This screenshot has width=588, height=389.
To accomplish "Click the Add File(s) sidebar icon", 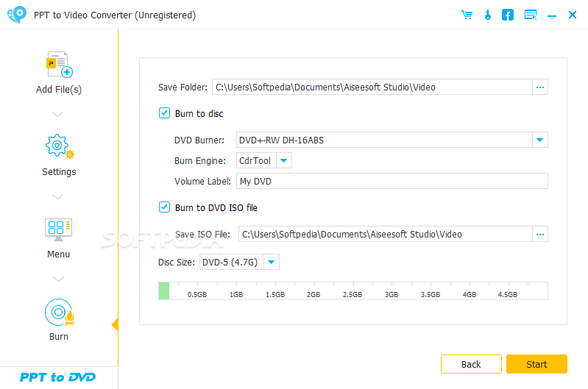I will point(60,64).
